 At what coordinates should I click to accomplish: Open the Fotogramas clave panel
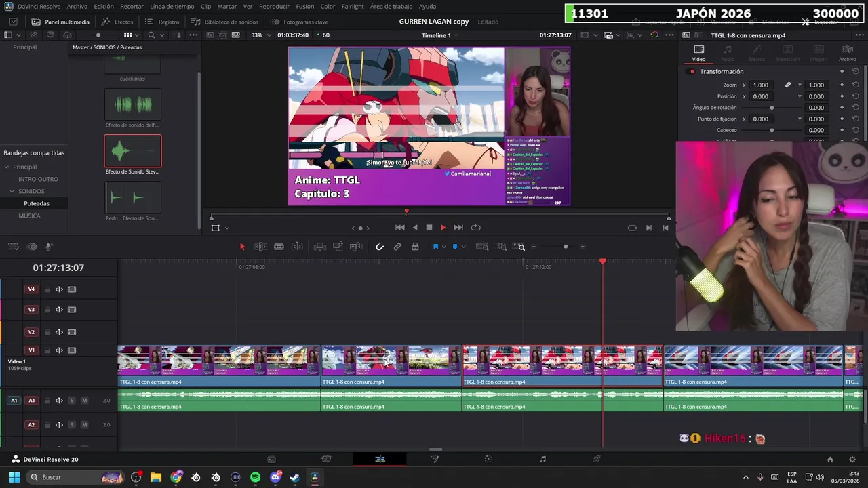tap(299, 22)
